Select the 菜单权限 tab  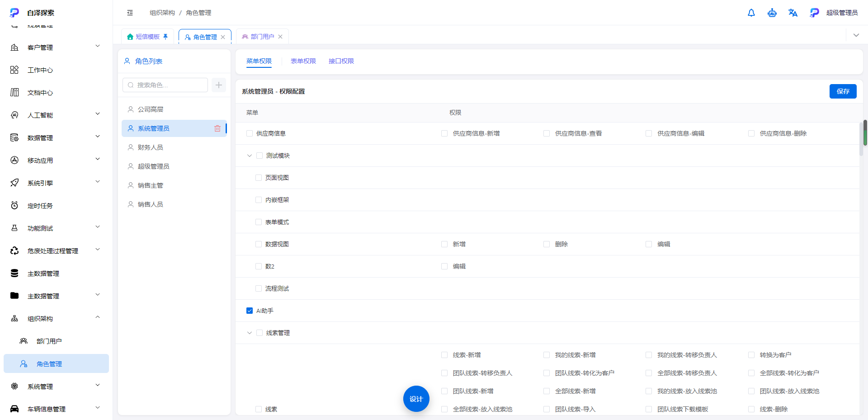click(x=259, y=61)
